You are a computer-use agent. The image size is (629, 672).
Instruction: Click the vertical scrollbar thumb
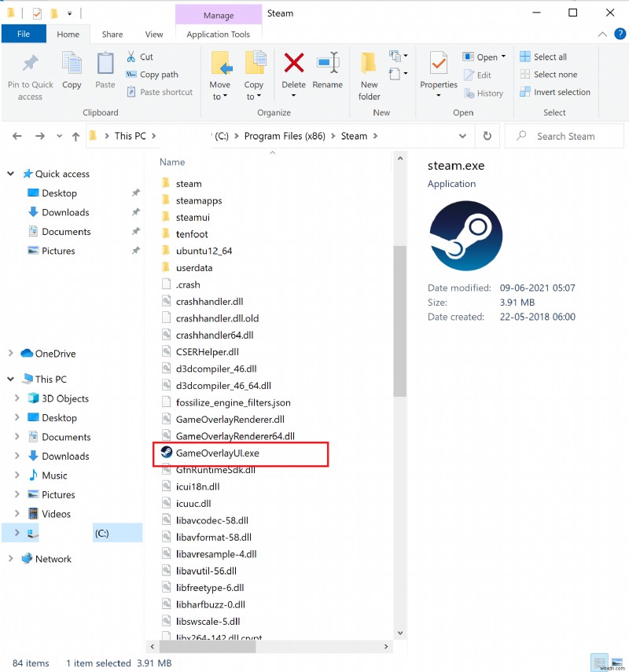(399, 321)
